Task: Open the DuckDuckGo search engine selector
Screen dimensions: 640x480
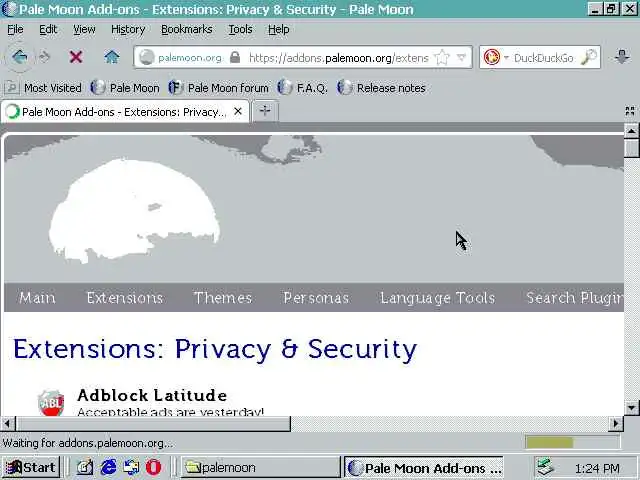Action: [x=496, y=57]
